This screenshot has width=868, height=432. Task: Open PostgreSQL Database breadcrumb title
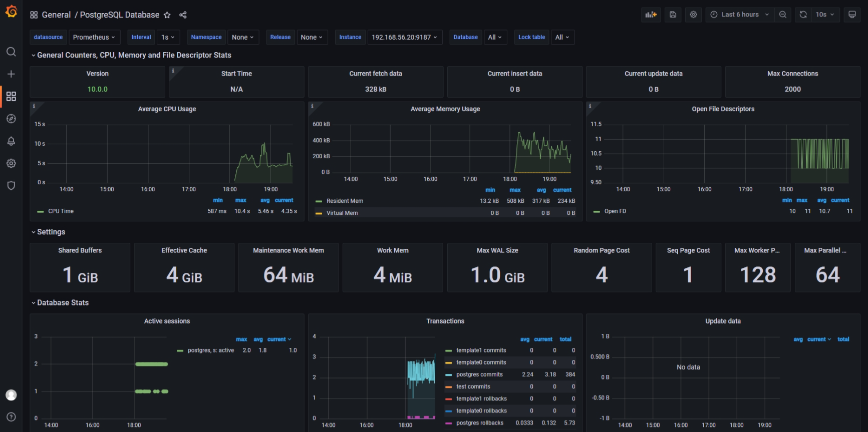click(x=120, y=15)
